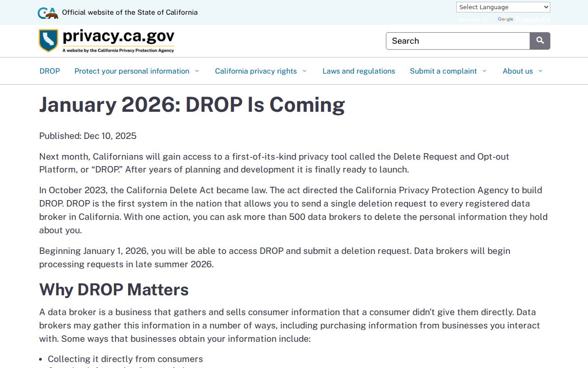Viewport: 588px width, 368px height.
Task: Click paragraph starting 'A data broker is'
Action: pyautogui.click(x=289, y=325)
